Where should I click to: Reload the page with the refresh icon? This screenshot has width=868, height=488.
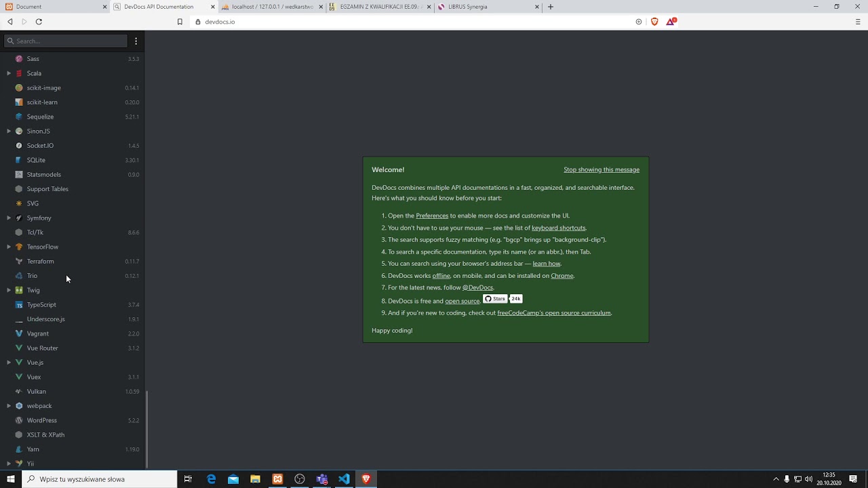39,22
